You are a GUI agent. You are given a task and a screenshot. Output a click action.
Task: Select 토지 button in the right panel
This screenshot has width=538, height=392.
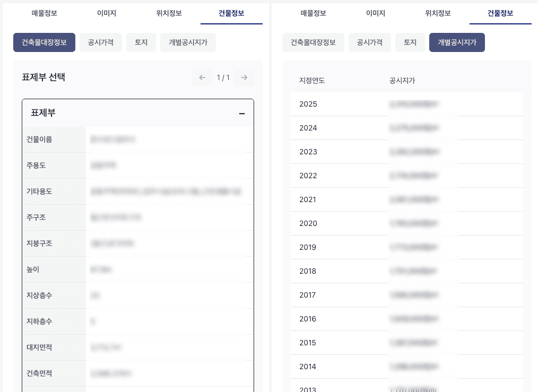[410, 42]
